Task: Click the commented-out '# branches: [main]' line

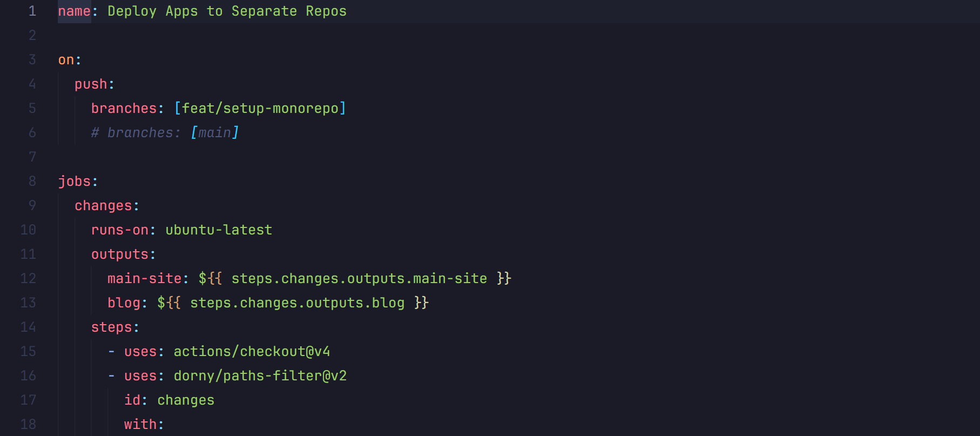Action: (165, 133)
